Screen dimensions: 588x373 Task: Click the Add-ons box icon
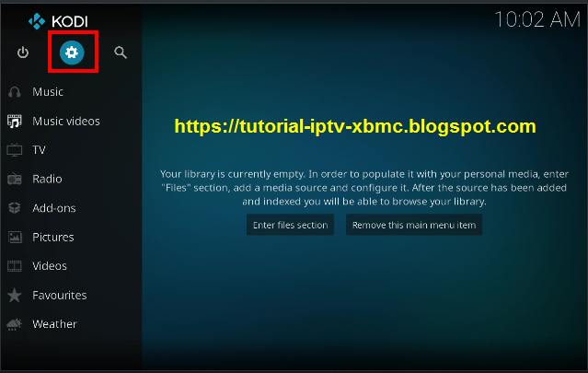(x=15, y=208)
